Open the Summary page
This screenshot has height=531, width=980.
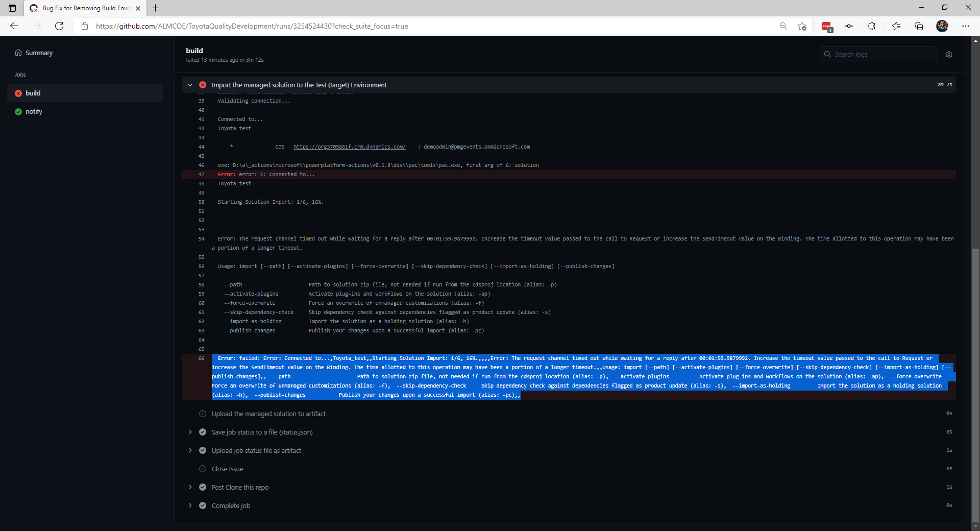pos(39,53)
